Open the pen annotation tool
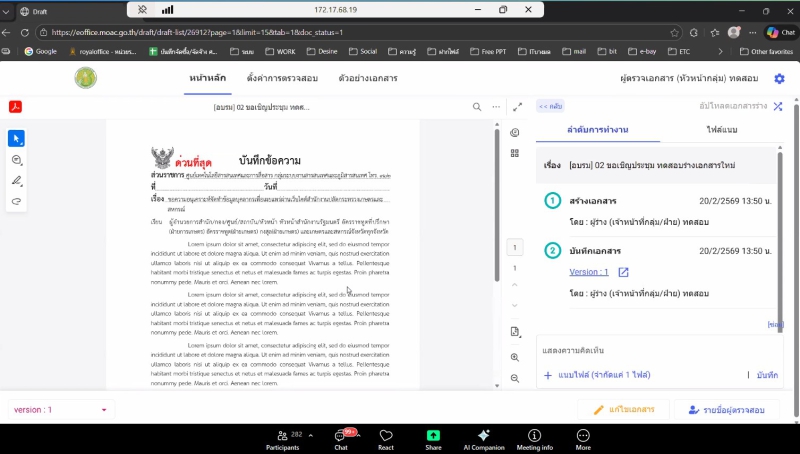This screenshot has height=454, width=800. 16,181
